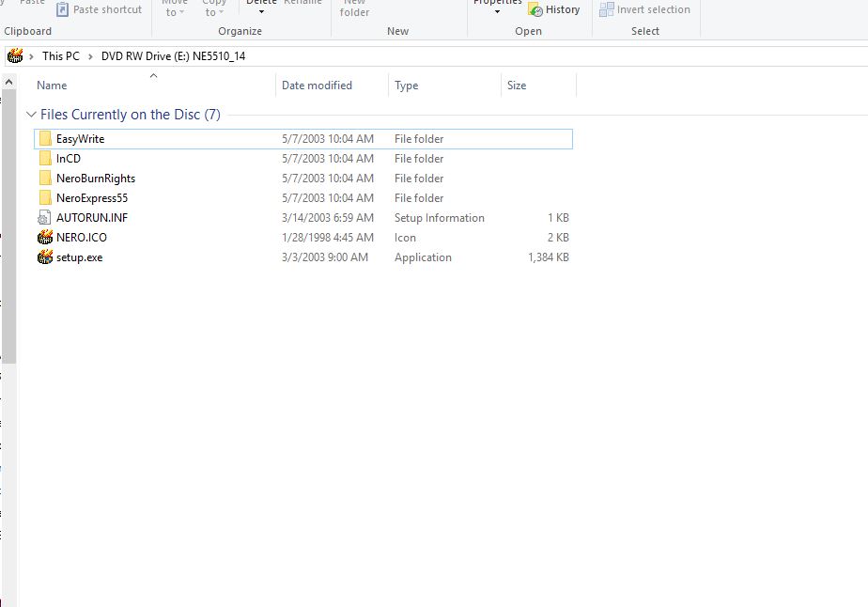Open the Properties dropdown arrow
Image resolution: width=868 pixels, height=607 pixels.
tap(497, 12)
